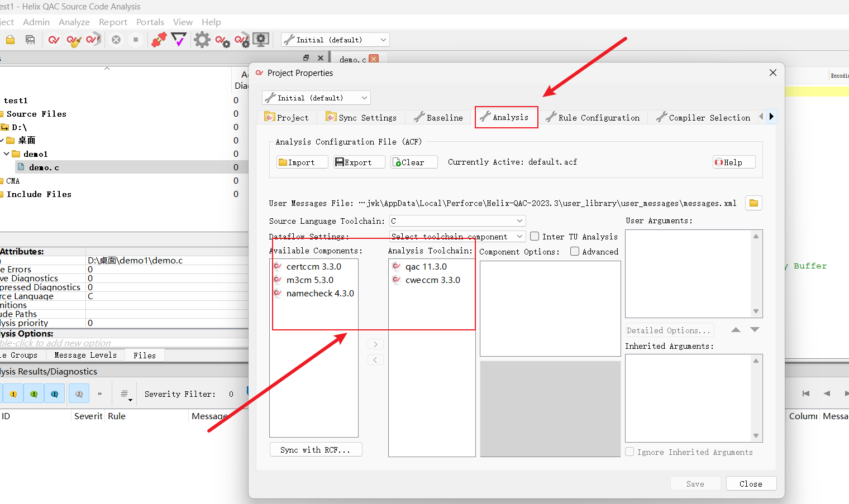Close the demo.c editor tab
This screenshot has width=849, height=504.
coord(374,59)
